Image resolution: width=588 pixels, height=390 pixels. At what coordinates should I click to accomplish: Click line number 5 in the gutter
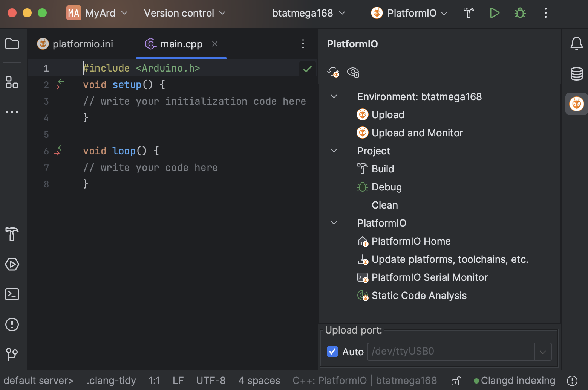tap(46, 134)
